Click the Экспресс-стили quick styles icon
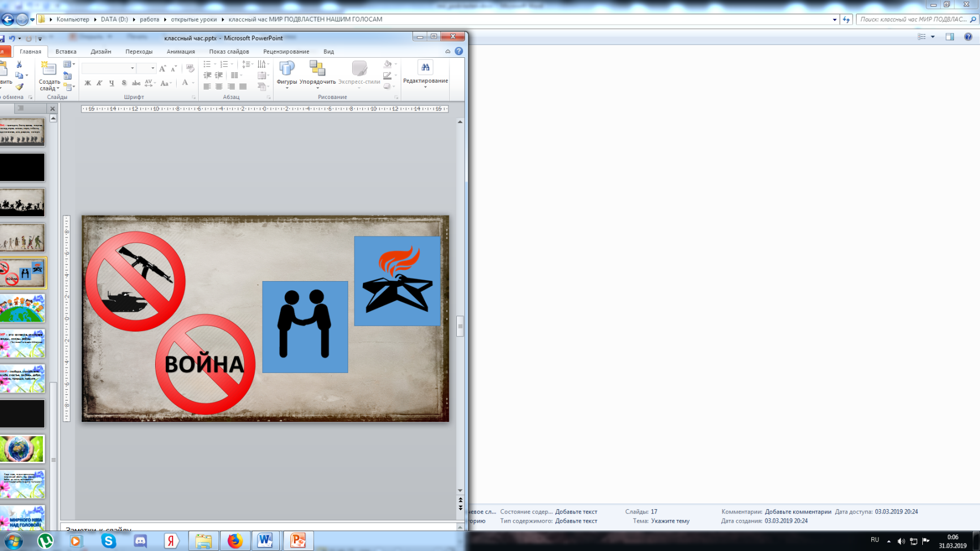Image resolution: width=980 pixels, height=551 pixels. pos(359,74)
